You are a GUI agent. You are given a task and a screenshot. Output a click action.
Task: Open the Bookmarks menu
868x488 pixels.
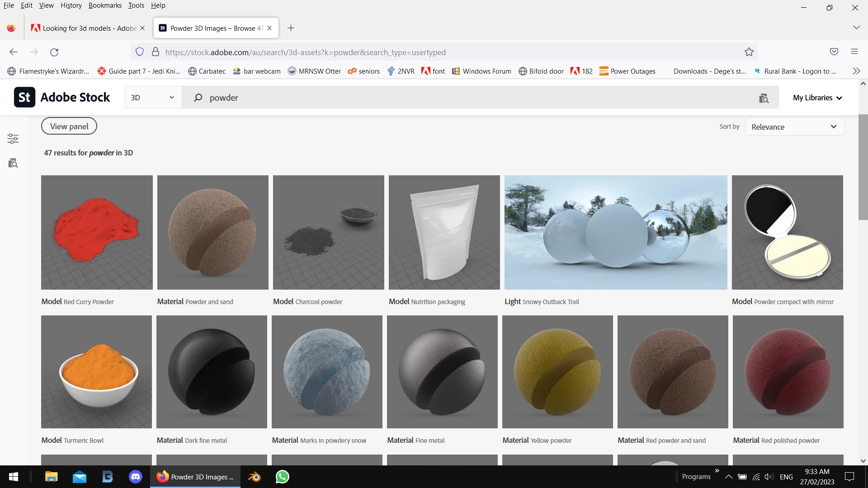point(105,5)
